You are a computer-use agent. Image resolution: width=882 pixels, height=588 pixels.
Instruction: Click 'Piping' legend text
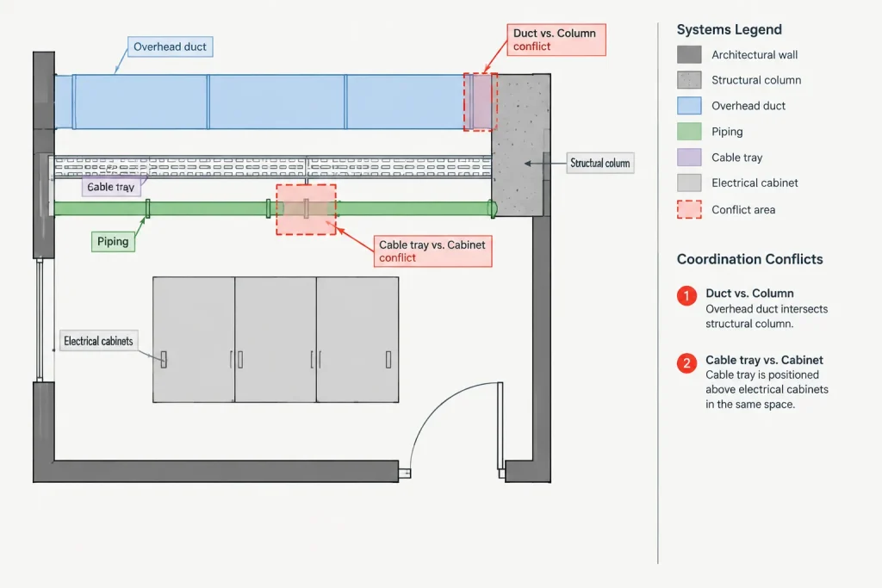point(727,132)
